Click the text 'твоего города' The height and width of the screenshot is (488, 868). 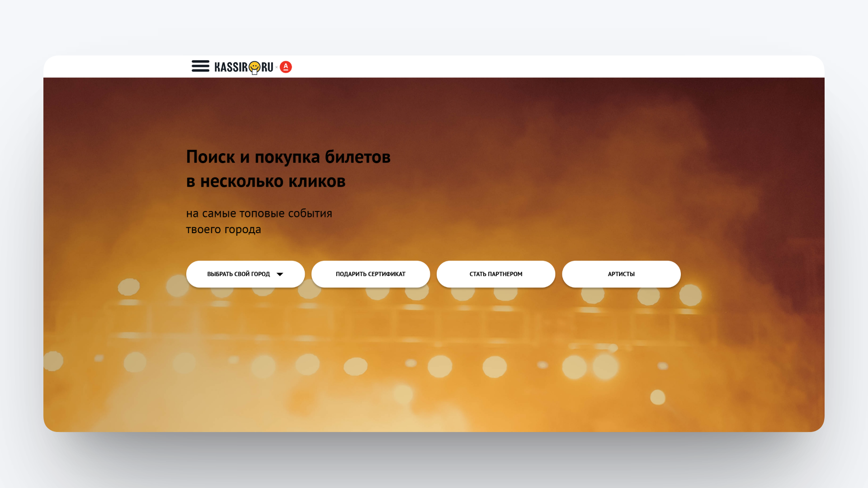pyautogui.click(x=223, y=230)
